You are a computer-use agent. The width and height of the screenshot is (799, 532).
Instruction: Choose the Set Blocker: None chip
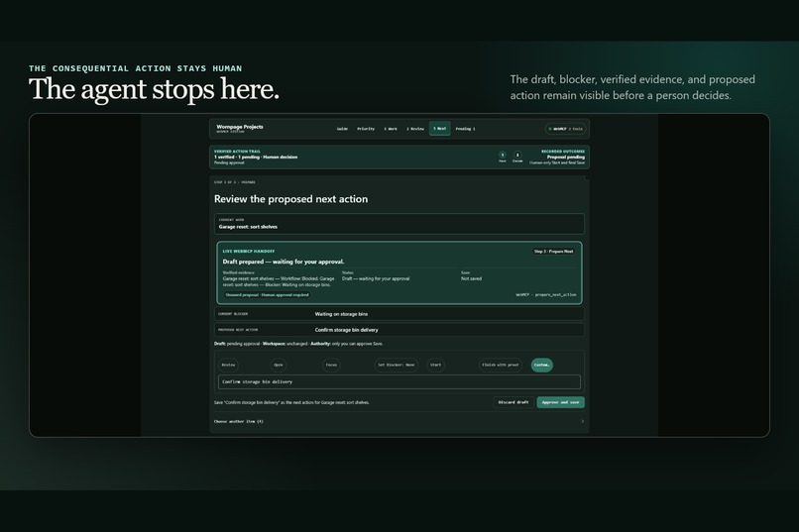coord(396,365)
